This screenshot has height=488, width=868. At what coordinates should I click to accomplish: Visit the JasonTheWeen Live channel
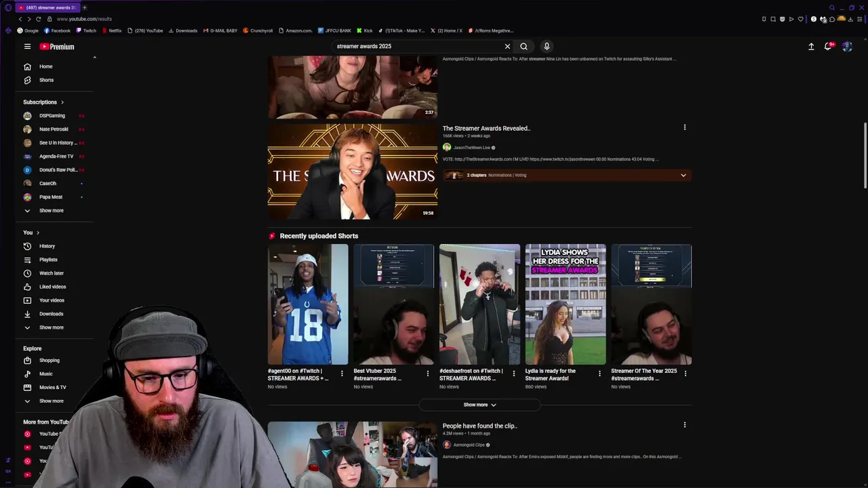coord(471,147)
